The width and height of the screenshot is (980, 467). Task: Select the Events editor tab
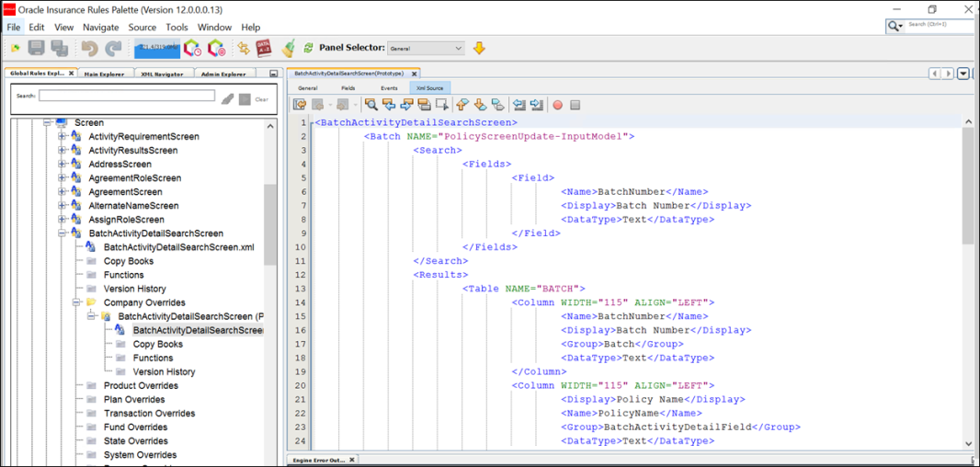click(x=389, y=88)
